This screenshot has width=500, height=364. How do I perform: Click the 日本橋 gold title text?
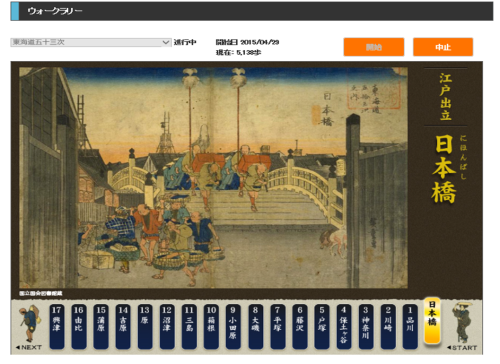444,169
